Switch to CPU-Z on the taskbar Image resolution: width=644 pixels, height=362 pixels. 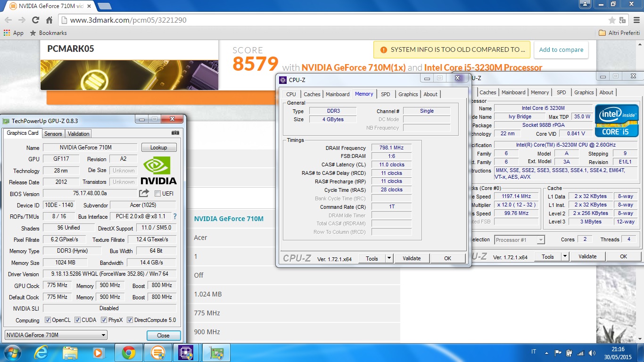pos(186,353)
